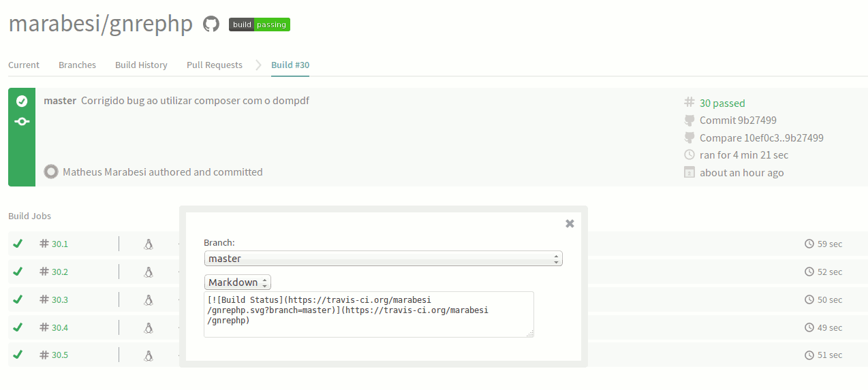This screenshot has width=868, height=390.
Task: Click the marabesi/gnrephp repository title
Action: point(101,23)
